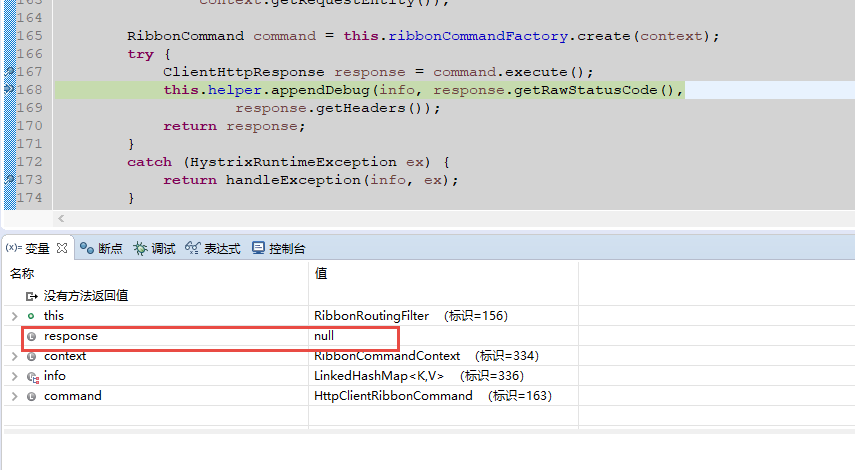Click the editor horizontal scrollbar left arrow

[x=62, y=218]
